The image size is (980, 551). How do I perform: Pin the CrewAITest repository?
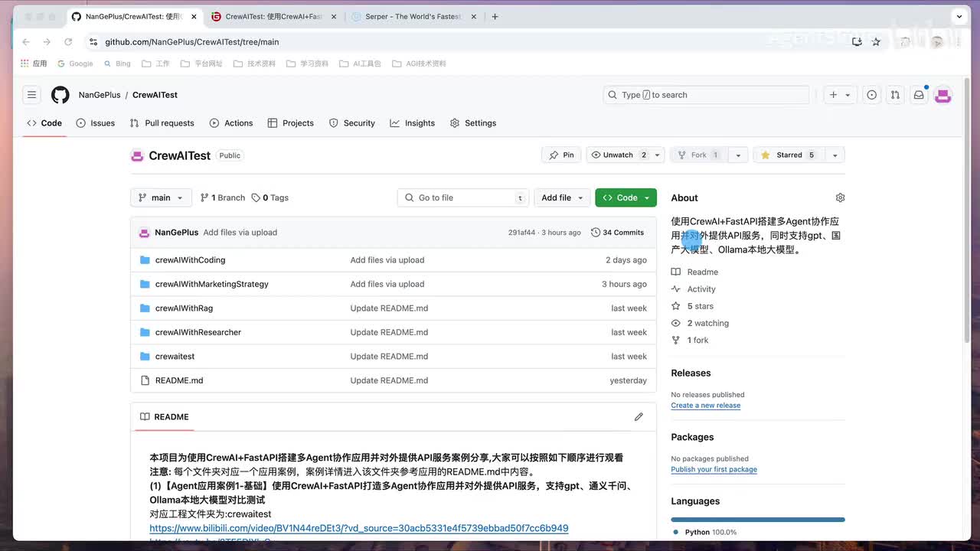click(x=561, y=155)
